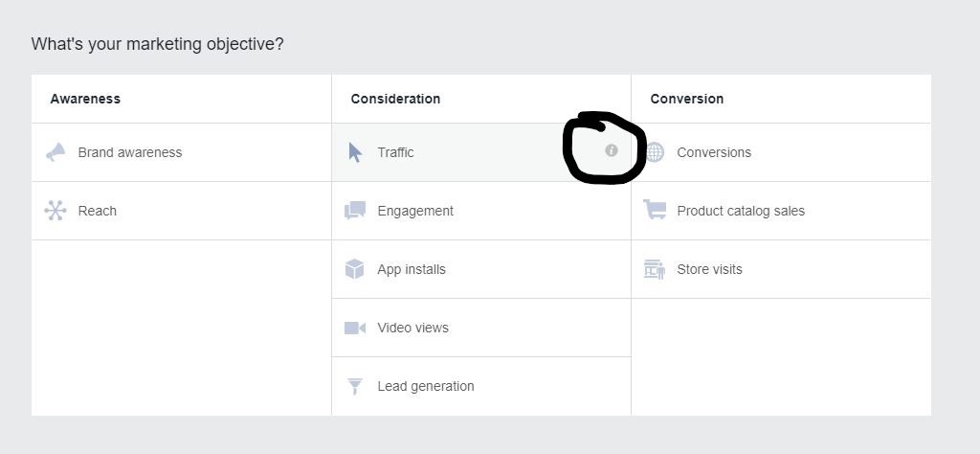
Task: Click the Conversions globe icon
Action: [655, 152]
